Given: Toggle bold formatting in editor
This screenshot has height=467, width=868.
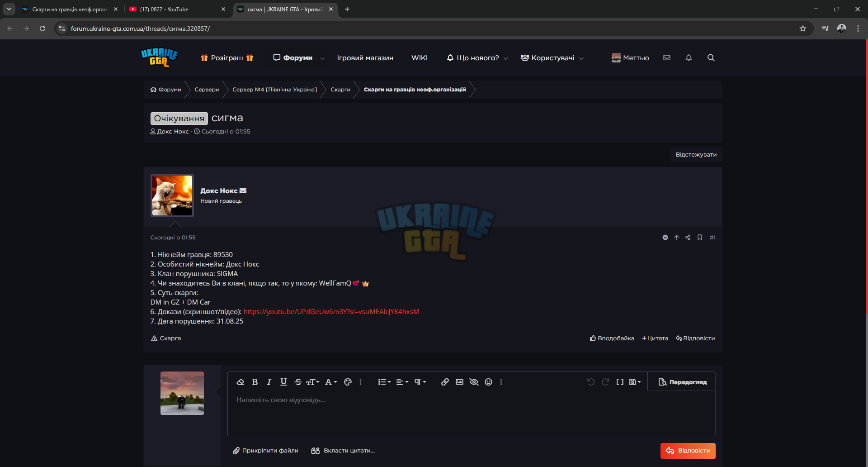Looking at the screenshot, I should coord(255,382).
